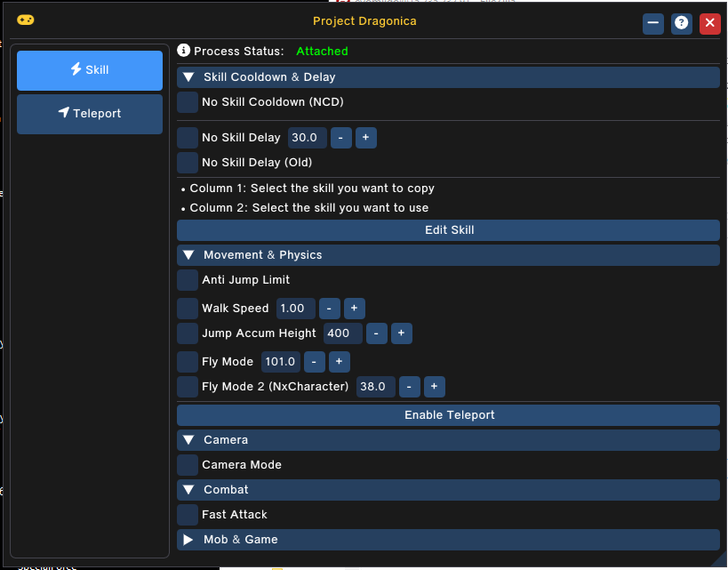Click the No Skill Delay 30.0 field
The width and height of the screenshot is (728, 570).
[x=308, y=138]
